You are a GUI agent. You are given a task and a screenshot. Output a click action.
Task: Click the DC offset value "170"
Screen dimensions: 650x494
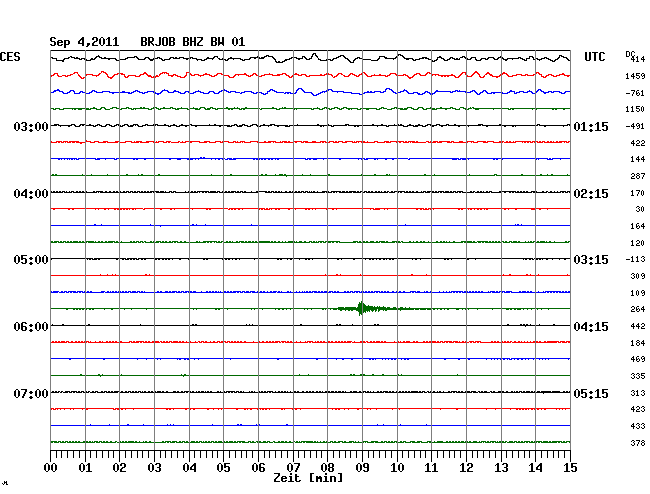[638, 193]
